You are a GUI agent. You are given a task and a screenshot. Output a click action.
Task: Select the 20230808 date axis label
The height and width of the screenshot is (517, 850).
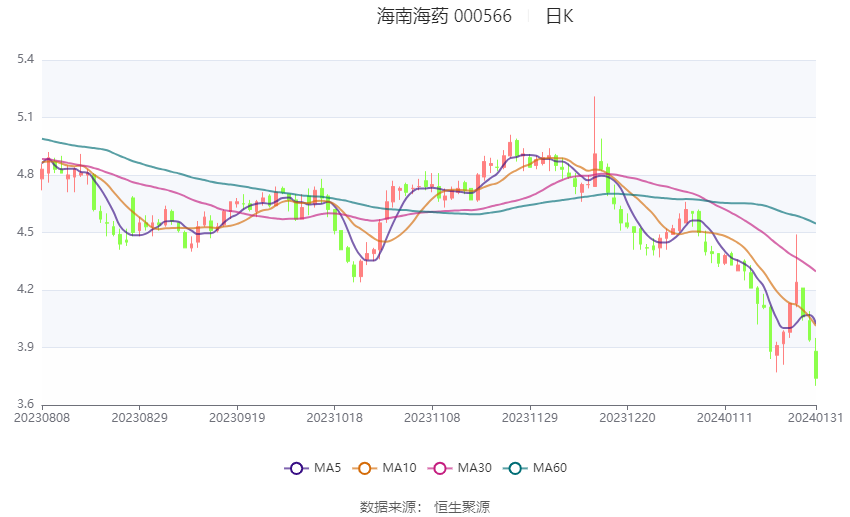pyautogui.click(x=42, y=418)
